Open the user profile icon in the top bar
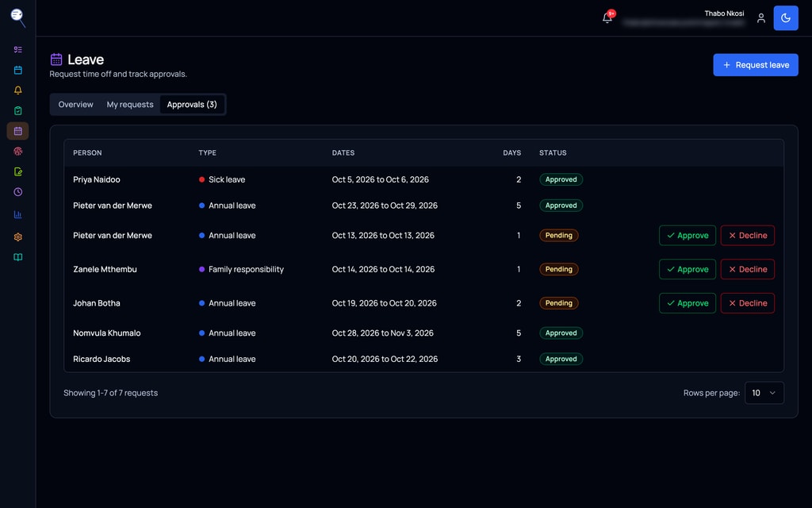The height and width of the screenshot is (508, 812). point(760,18)
